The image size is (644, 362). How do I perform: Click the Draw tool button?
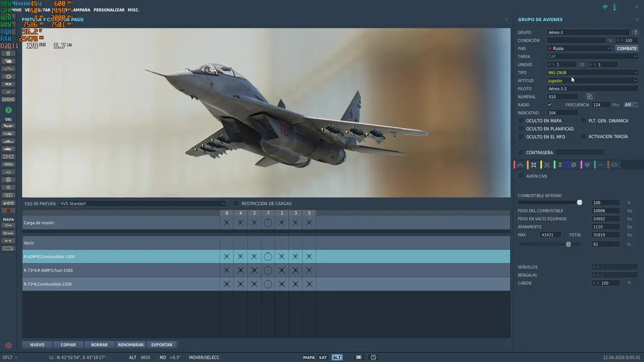pos(8,233)
